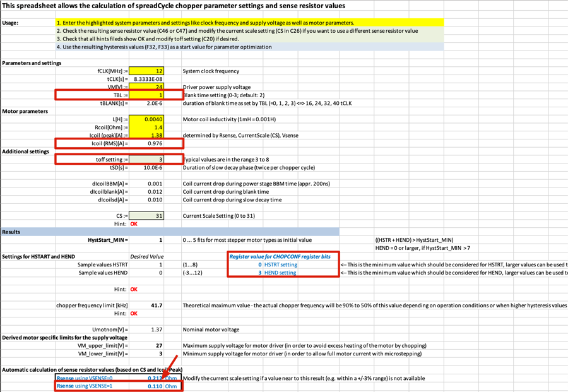The image size is (568, 392).
Task: Click the HSTRT setting register label
Action: 281,264
